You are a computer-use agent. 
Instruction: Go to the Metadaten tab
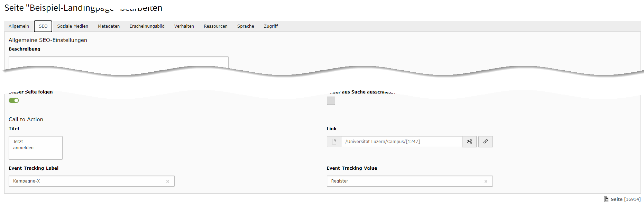[x=109, y=26]
